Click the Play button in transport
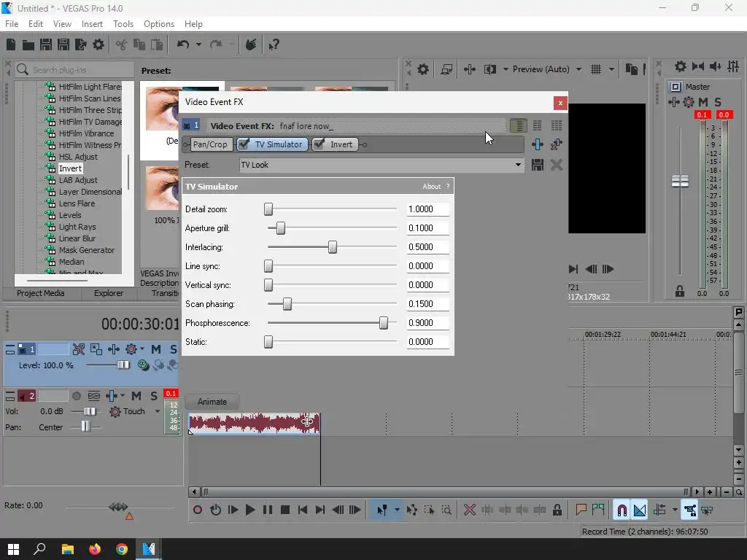 pyautogui.click(x=250, y=510)
